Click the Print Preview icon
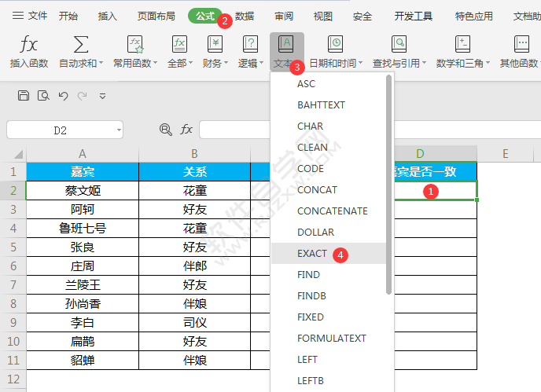This screenshot has width=541, height=392. (x=43, y=96)
